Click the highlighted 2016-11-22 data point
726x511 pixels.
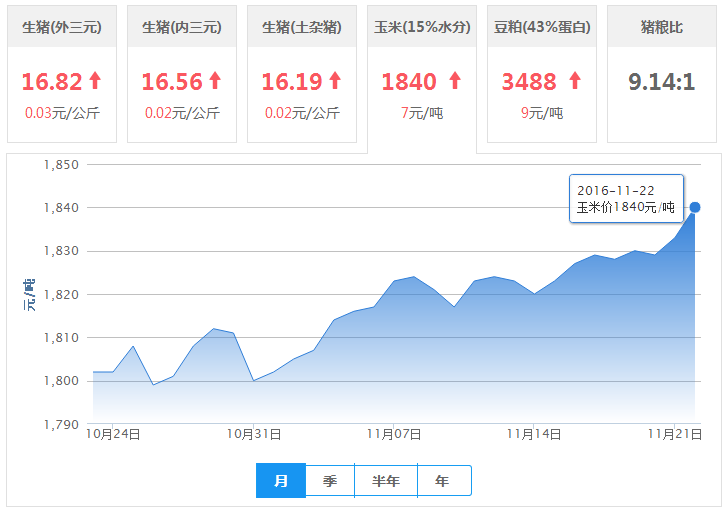(695, 207)
